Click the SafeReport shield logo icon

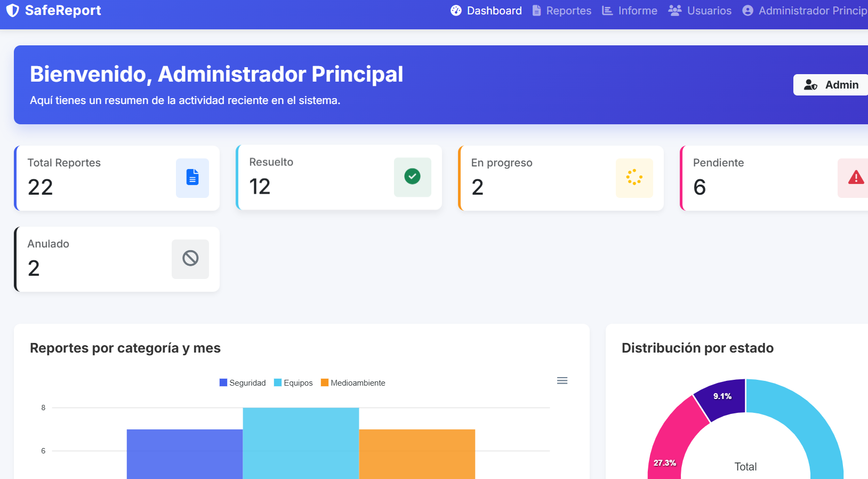click(x=12, y=11)
